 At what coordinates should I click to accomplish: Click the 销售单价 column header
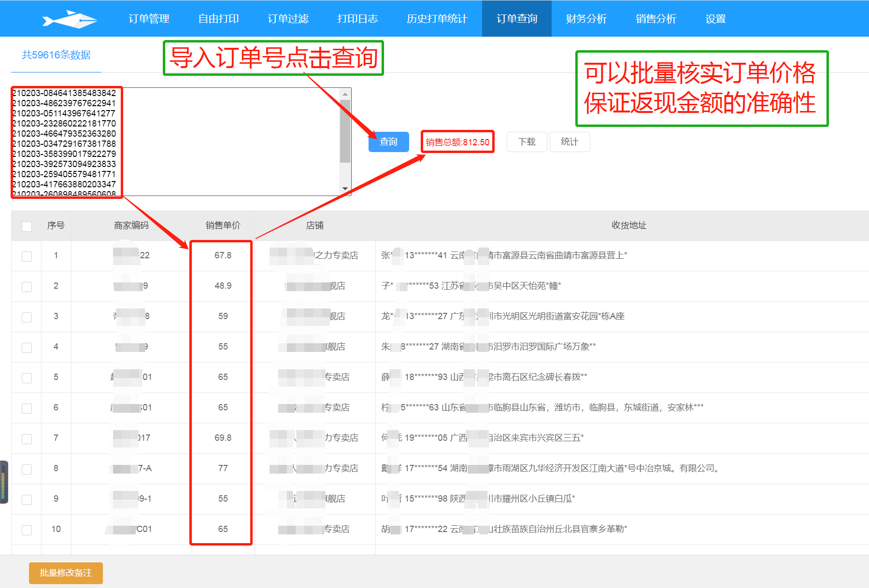click(x=223, y=225)
